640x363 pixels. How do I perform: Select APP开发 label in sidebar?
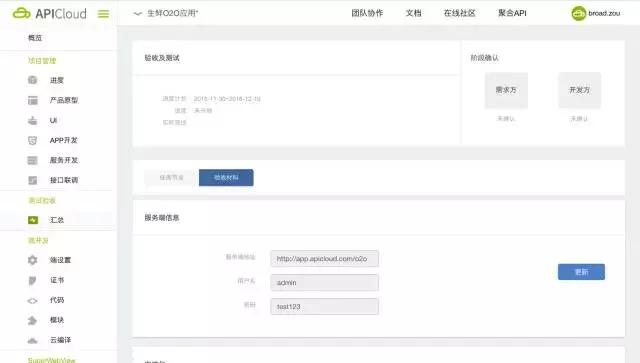click(x=64, y=140)
